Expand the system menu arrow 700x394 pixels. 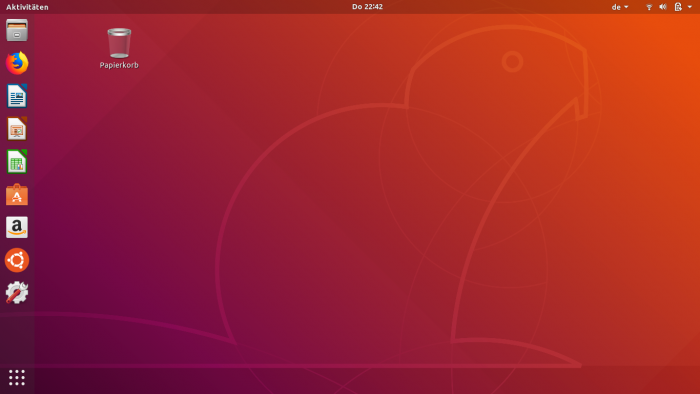[690, 7]
